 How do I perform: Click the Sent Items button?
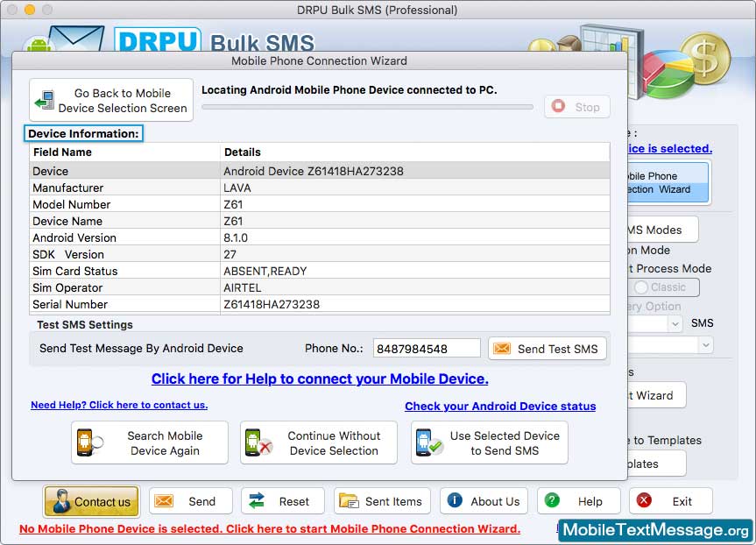pyautogui.click(x=382, y=501)
